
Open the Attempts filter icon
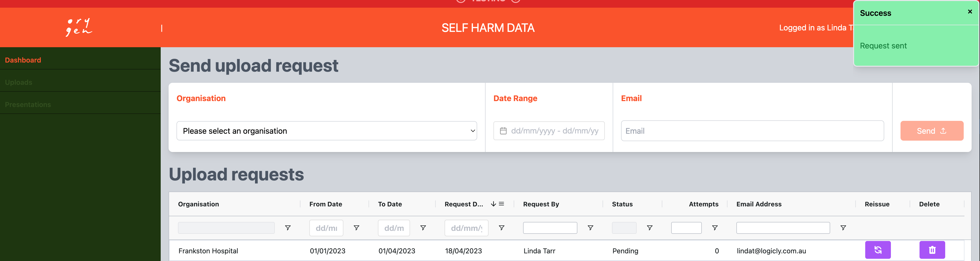(715, 228)
